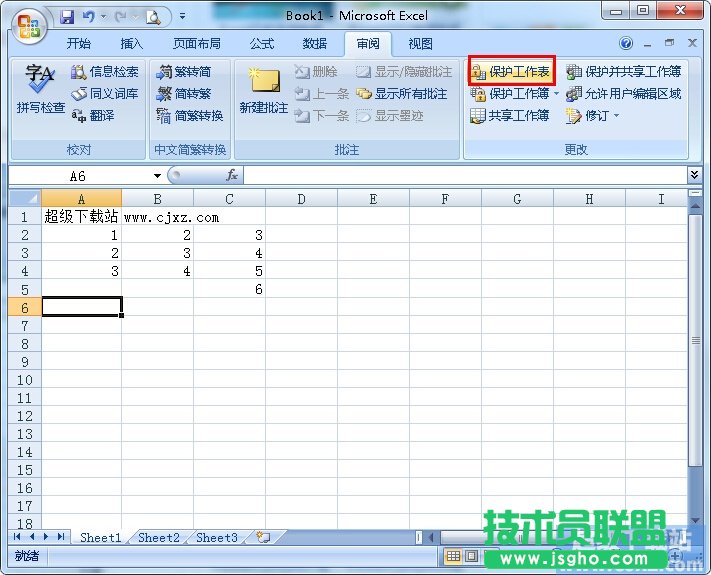Viewport: 711px width, 575px height.
Task: Select cell B1 with www.cjxz.com
Action: pyautogui.click(x=157, y=217)
